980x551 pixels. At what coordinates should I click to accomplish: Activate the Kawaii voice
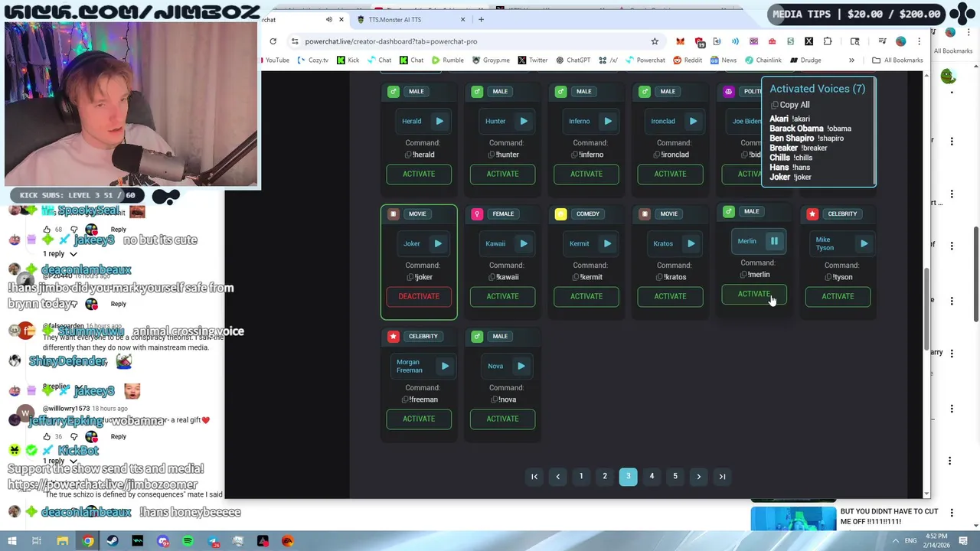[502, 296]
